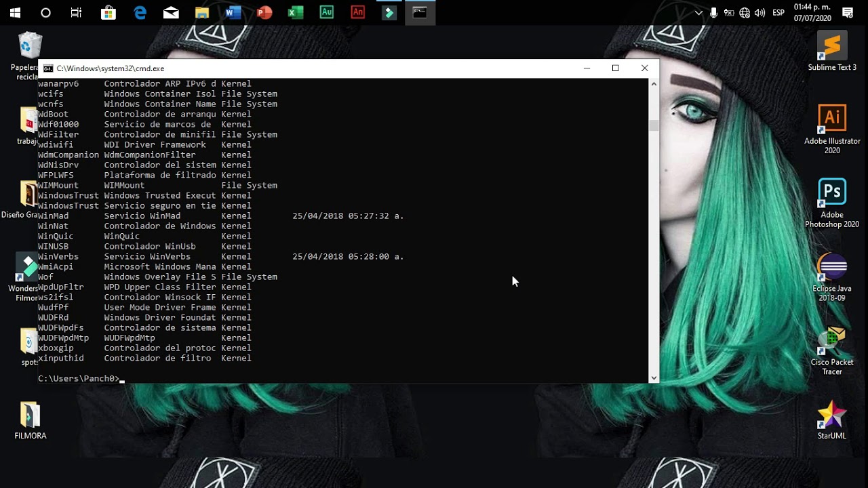Open Task View from the taskbar

76,12
